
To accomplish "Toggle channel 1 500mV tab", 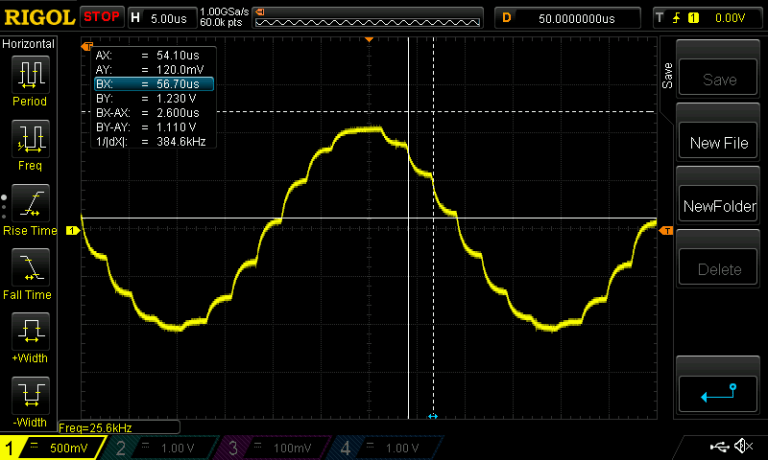I will coord(51,448).
